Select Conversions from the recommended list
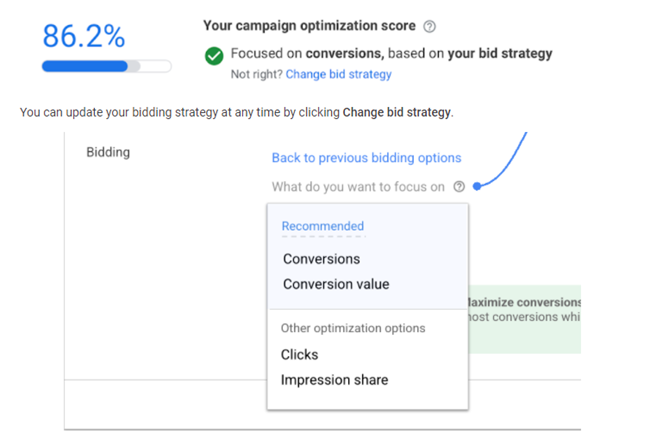This screenshot has height=440, width=650. (321, 259)
